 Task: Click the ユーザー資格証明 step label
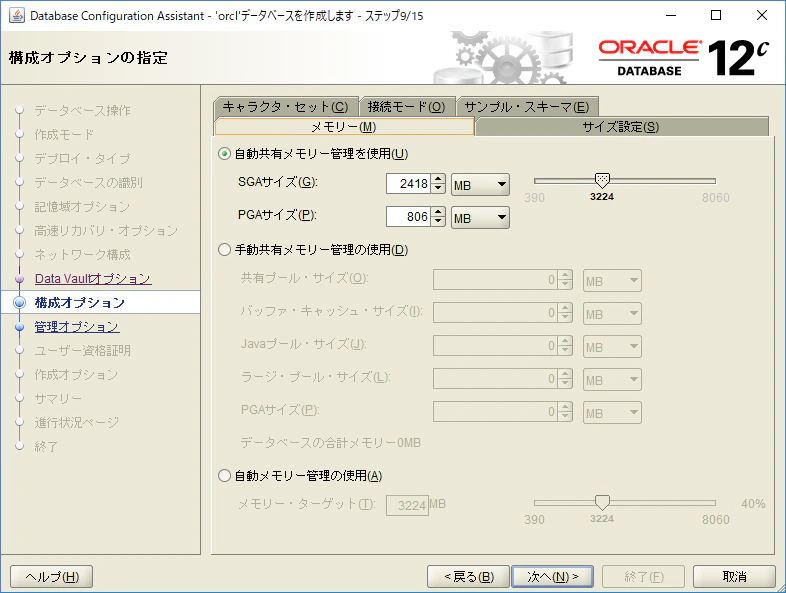tap(82, 350)
